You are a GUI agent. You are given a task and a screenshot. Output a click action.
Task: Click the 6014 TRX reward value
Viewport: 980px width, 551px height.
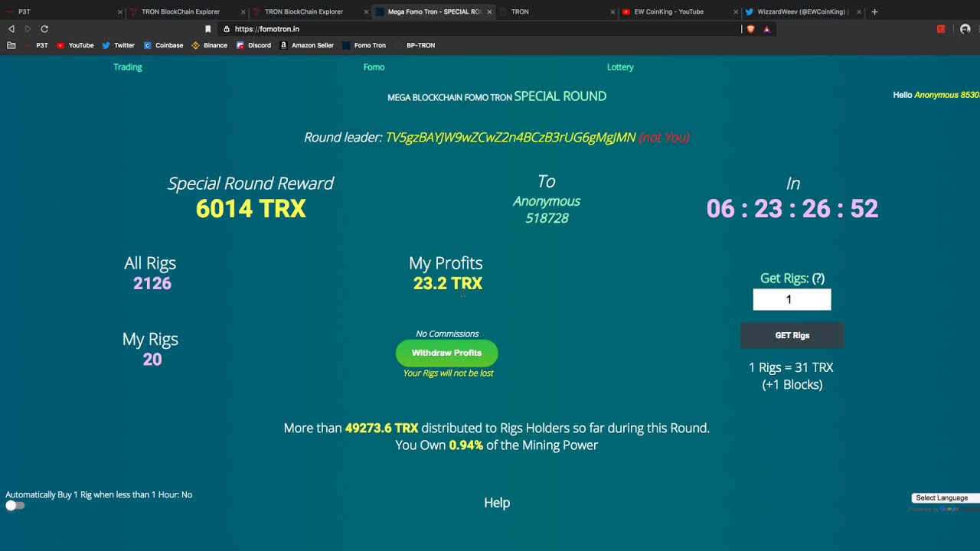point(250,209)
